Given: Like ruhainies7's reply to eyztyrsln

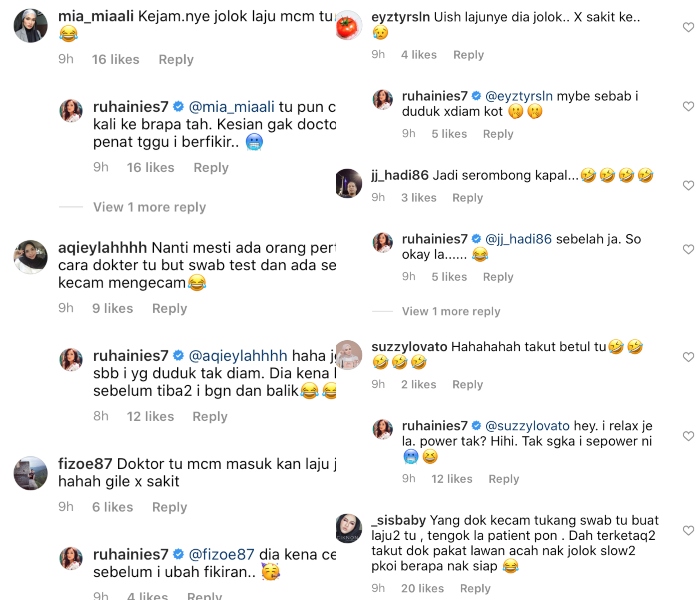Looking at the screenshot, I should (688, 106).
